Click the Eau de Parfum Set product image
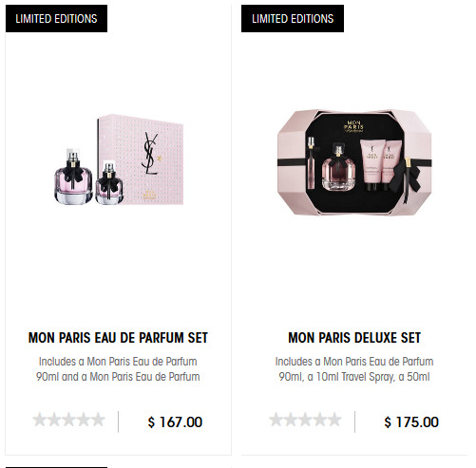The width and height of the screenshot is (476, 468). point(119,159)
